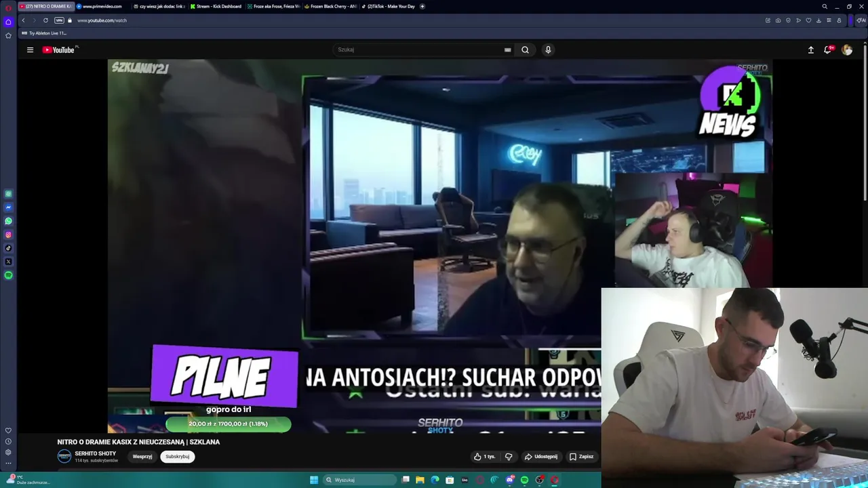Switch to the www.primevideo.com tab
Image resolution: width=868 pixels, height=488 pixels.
(102, 6)
